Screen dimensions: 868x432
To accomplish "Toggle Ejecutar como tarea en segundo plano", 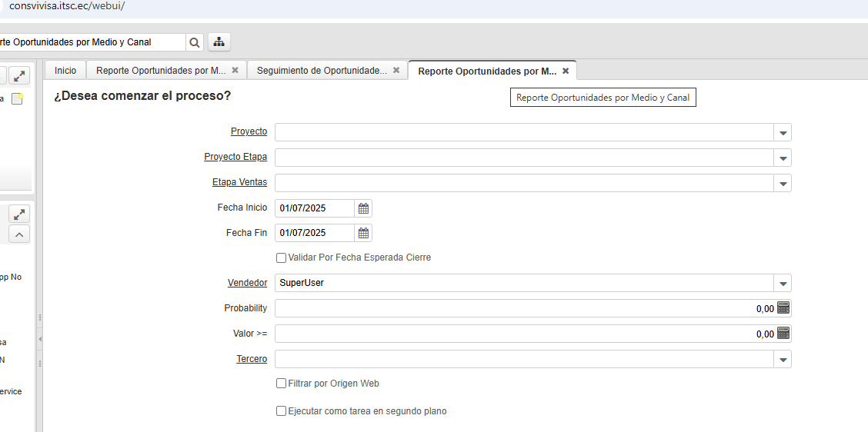I will click(x=281, y=411).
